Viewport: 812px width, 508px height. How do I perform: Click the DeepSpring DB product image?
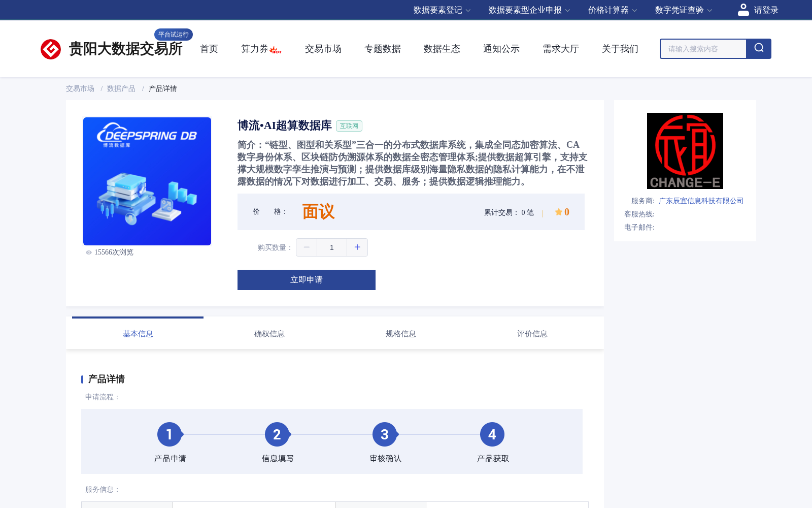pyautogui.click(x=147, y=181)
